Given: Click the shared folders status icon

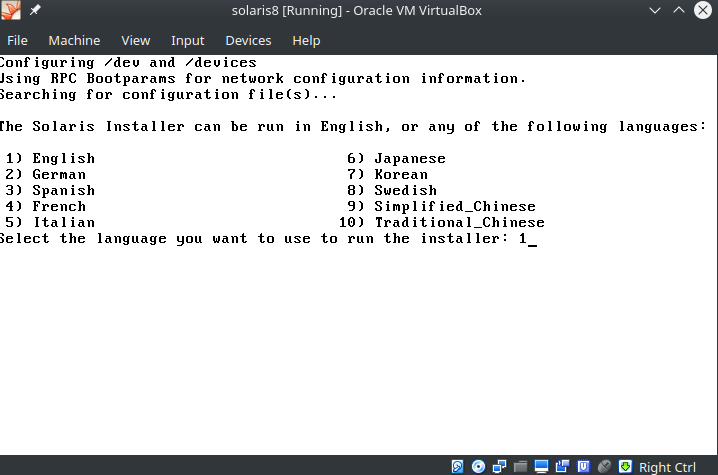Looking at the screenshot, I should [520, 467].
